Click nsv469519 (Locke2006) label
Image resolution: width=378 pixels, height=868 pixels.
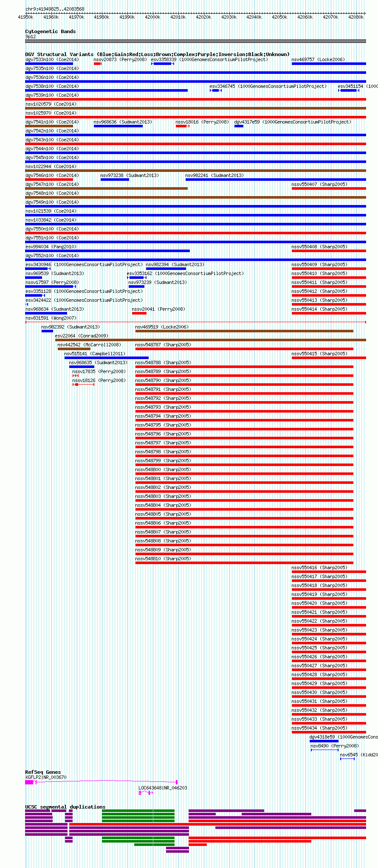(162, 327)
